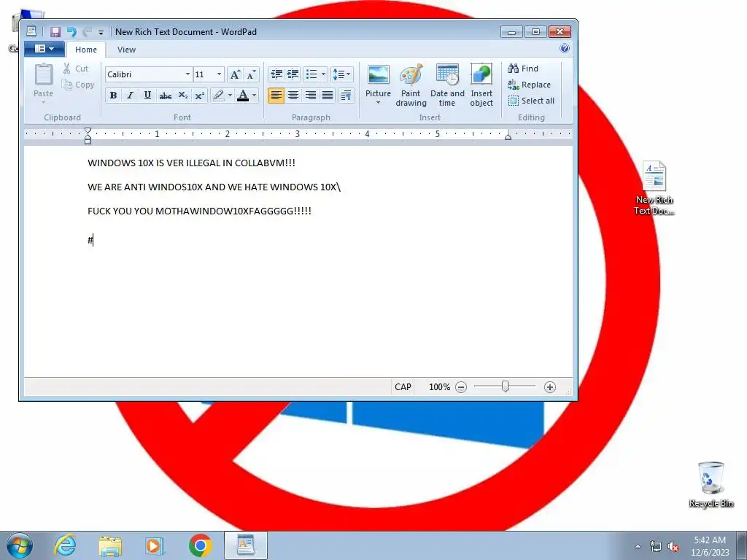Select the New Rich Text Doc desktop file

[x=654, y=187]
